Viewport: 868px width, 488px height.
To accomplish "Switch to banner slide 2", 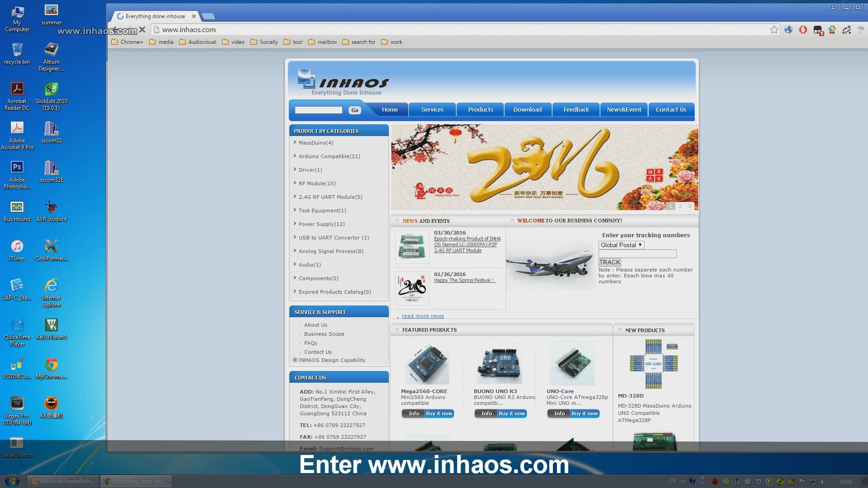I will (x=680, y=206).
